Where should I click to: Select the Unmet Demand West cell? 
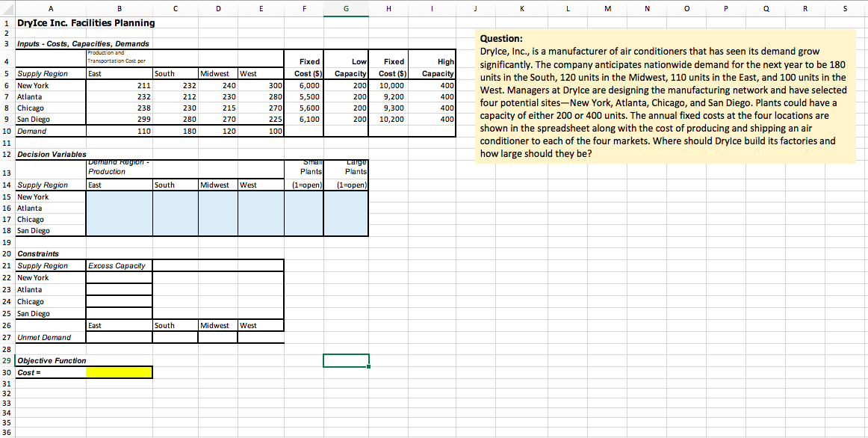261,337
